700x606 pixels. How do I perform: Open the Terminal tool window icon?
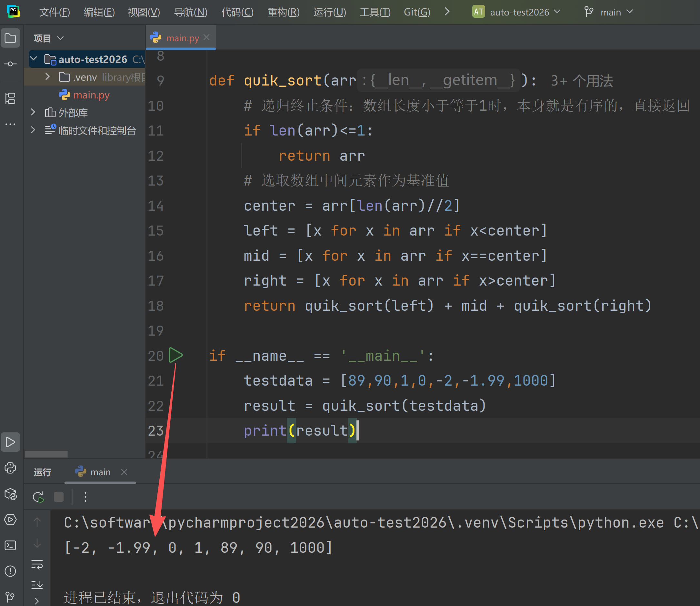[x=10, y=545]
